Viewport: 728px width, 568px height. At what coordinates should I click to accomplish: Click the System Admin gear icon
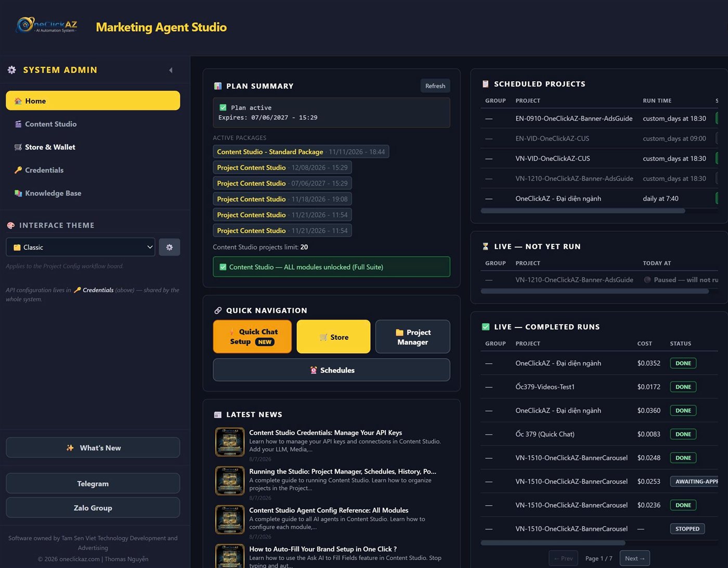(x=11, y=70)
